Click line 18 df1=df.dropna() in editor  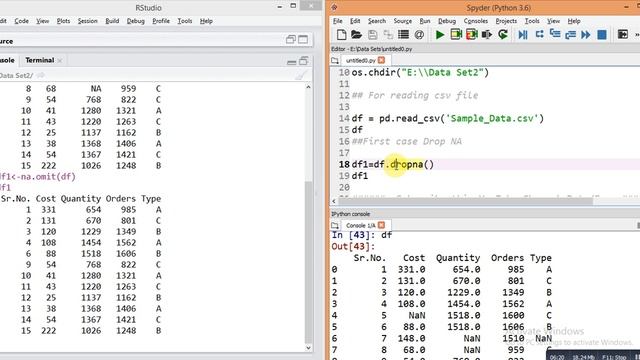coord(393,164)
